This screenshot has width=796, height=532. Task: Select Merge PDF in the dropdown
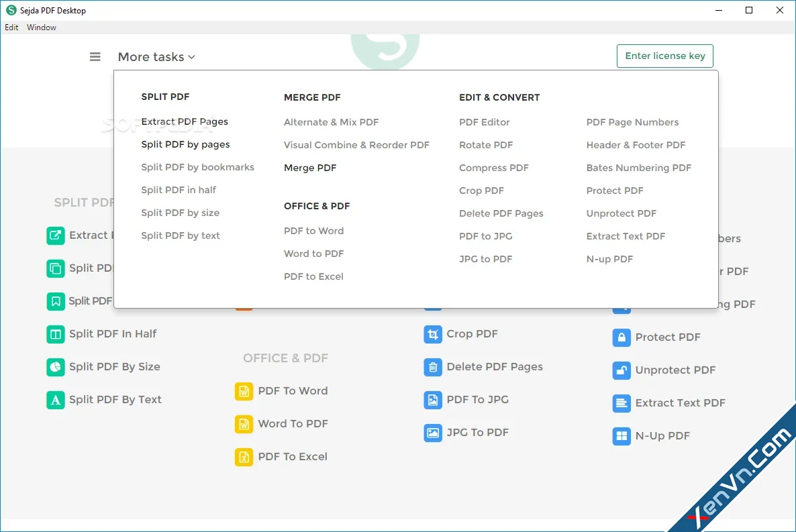[309, 168]
